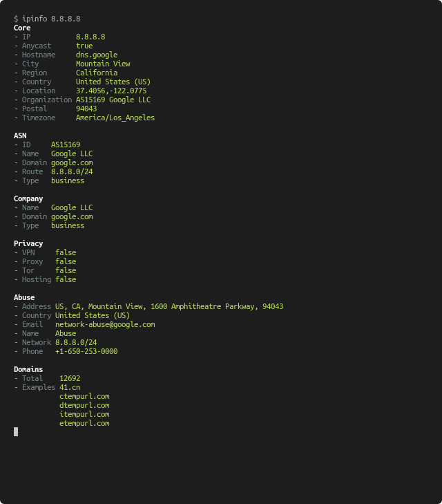Click the 'Organization' field label
Screen dimensions: 442x504
pos(47,100)
